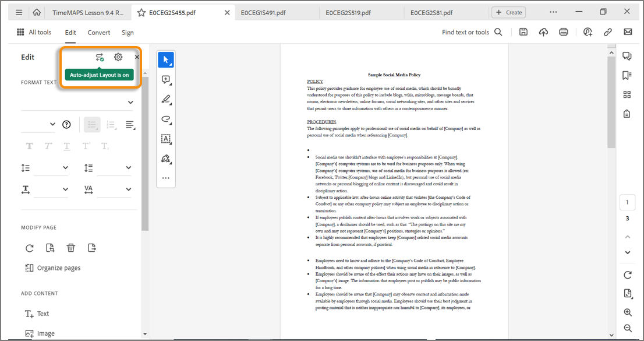Expand the font size dropdown

pyautogui.click(x=52, y=124)
